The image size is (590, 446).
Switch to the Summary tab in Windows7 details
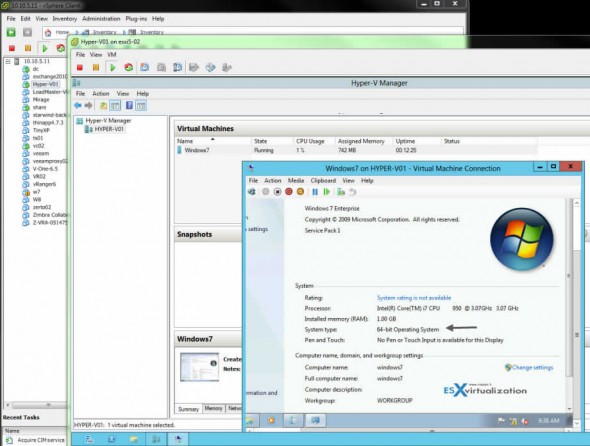pyautogui.click(x=189, y=409)
